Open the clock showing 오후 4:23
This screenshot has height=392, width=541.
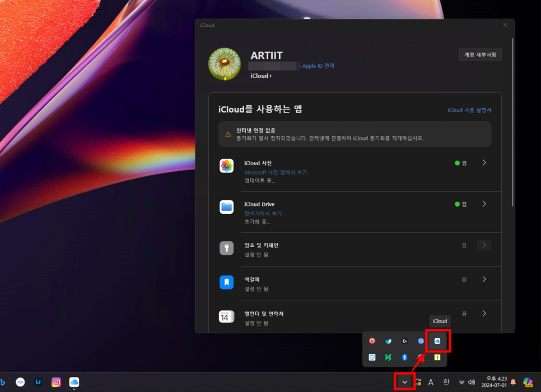[494, 382]
